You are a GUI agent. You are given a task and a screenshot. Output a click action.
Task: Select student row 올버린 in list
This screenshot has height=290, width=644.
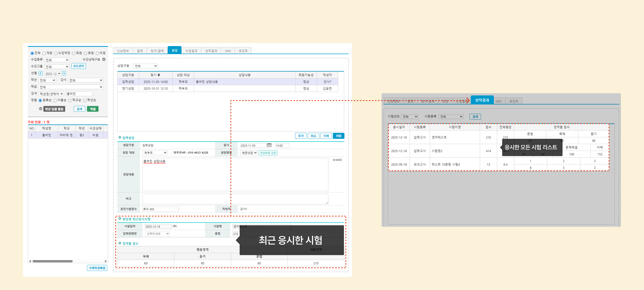(x=68, y=135)
